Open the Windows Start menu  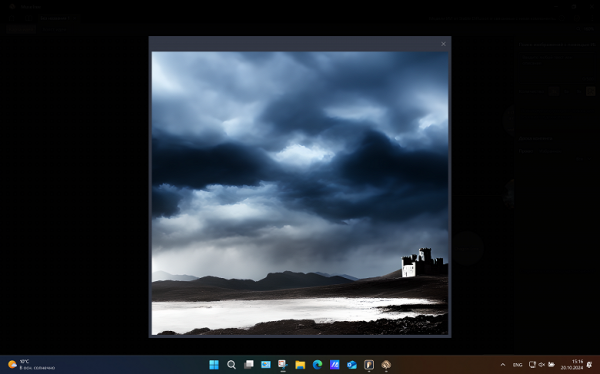click(214, 364)
